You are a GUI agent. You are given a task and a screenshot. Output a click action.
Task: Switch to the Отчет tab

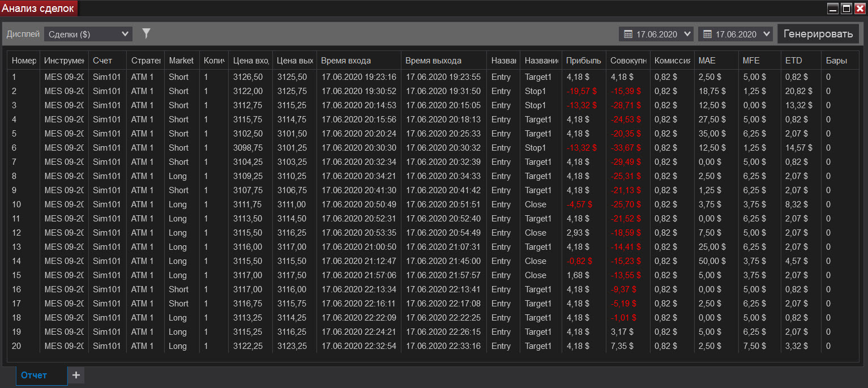[41, 375]
